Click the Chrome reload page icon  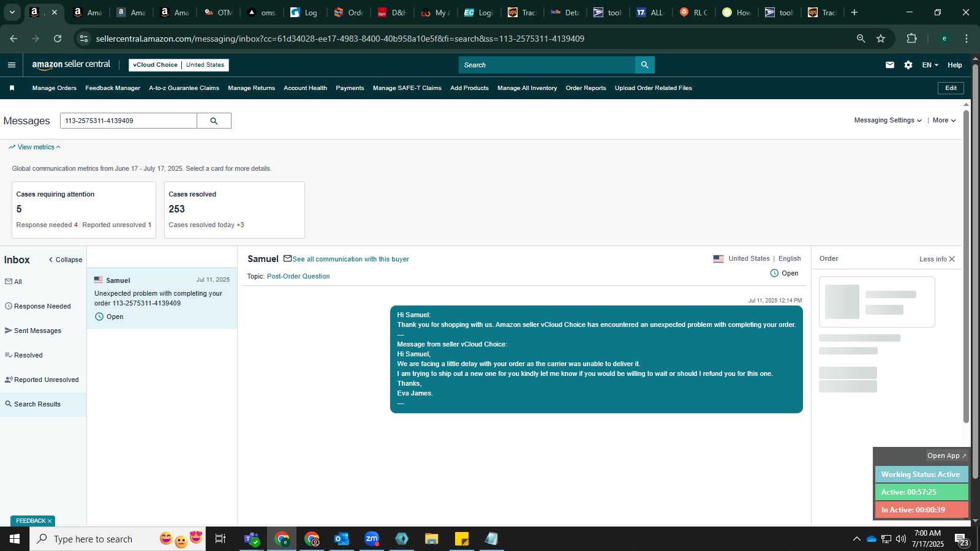click(58, 39)
